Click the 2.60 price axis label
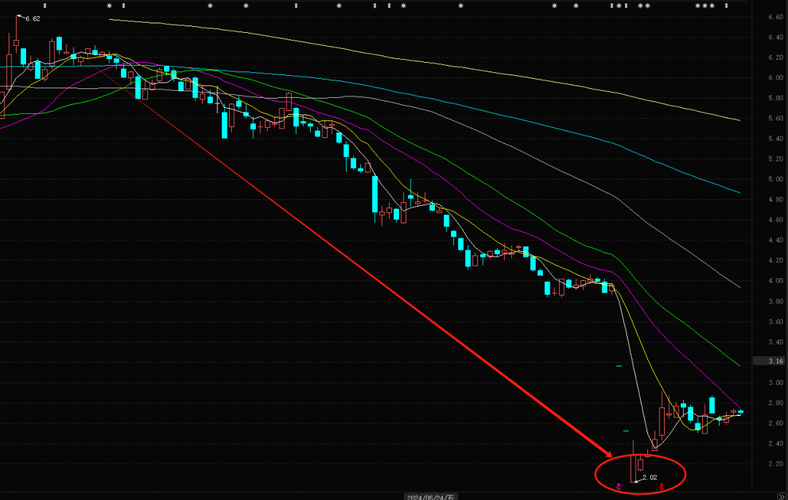 coord(776,423)
